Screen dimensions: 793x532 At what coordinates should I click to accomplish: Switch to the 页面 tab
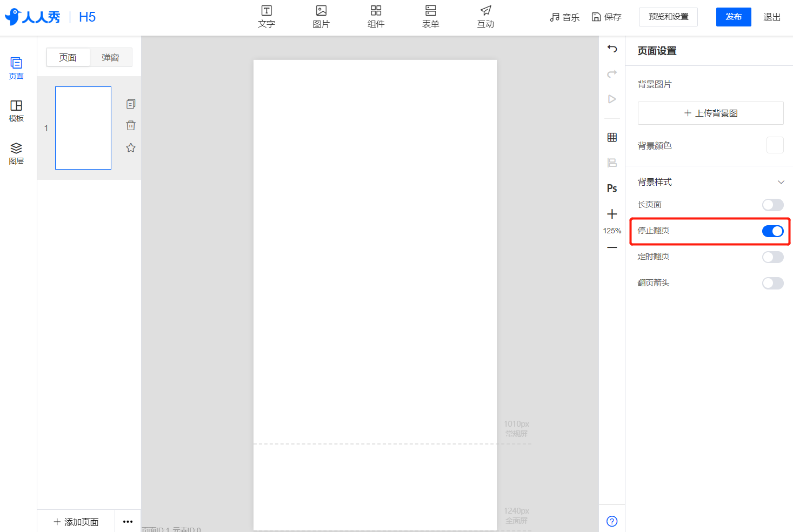click(x=68, y=57)
